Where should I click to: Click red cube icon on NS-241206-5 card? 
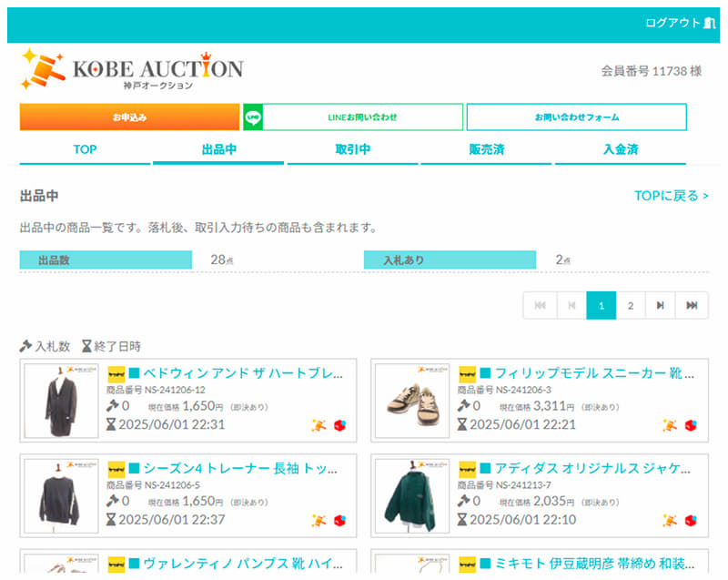339,520
